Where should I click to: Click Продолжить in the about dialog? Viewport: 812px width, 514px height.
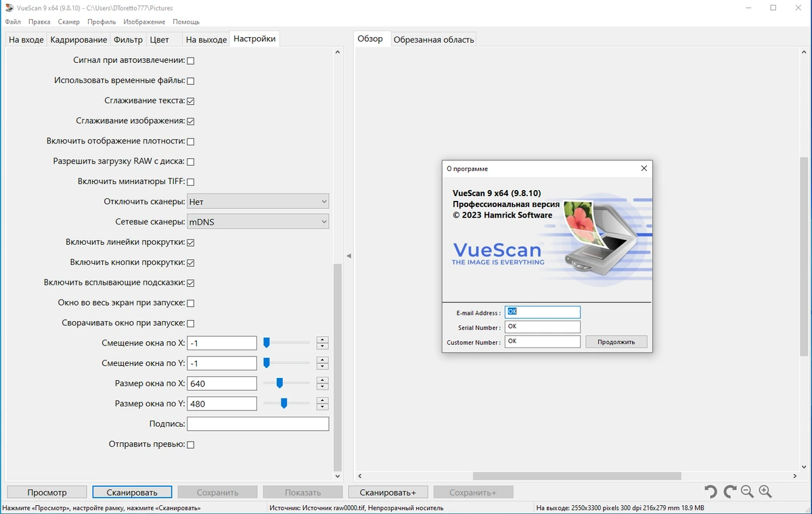coord(616,342)
